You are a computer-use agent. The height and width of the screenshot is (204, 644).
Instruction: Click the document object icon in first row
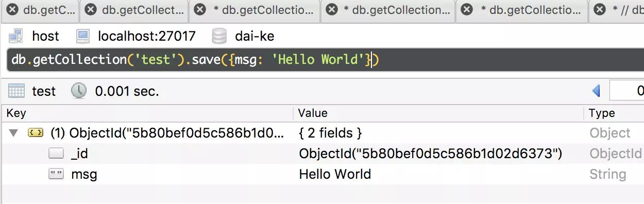[x=35, y=133]
